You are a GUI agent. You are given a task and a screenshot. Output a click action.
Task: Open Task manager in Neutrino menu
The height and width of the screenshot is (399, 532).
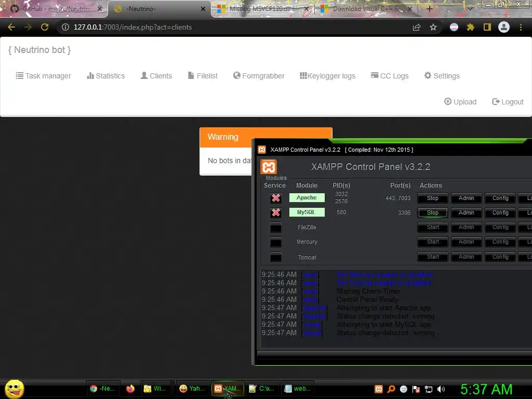click(44, 76)
